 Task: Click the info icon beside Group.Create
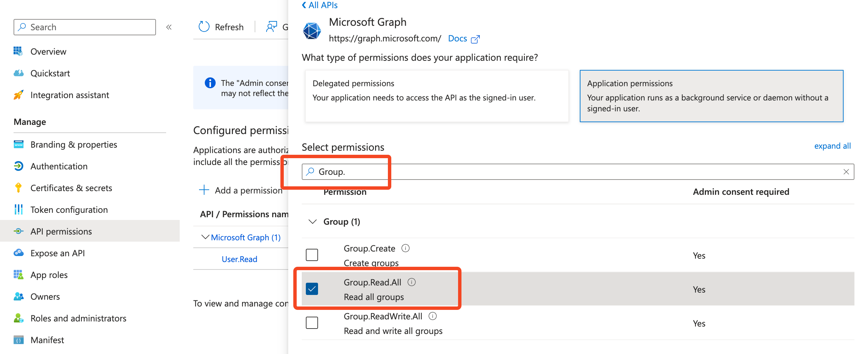pyautogui.click(x=406, y=248)
